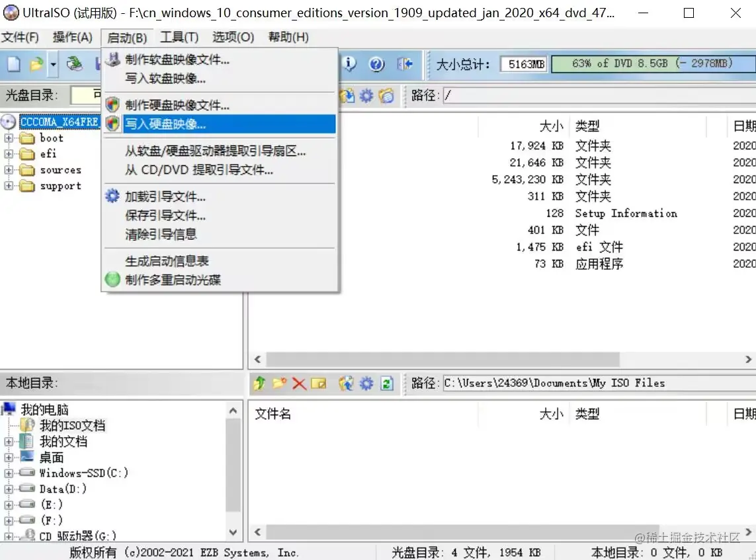Viewport: 756px width, 560px height.
Task: Select 加载引导文件 menu entry
Action: pos(220,196)
